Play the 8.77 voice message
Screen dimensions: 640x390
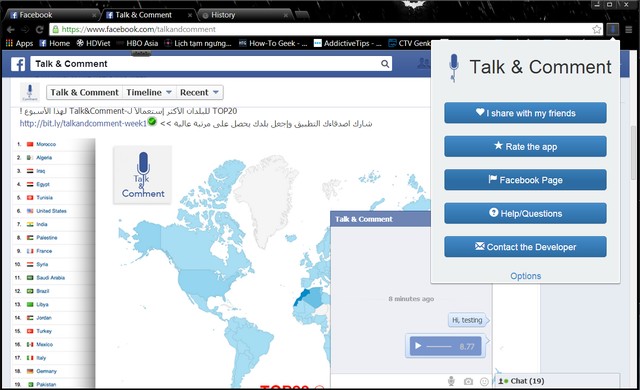point(418,346)
